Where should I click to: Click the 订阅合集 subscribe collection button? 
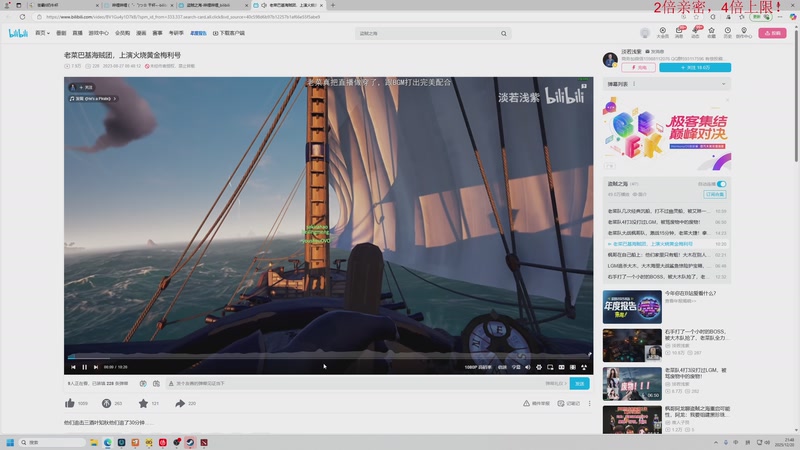coord(715,194)
